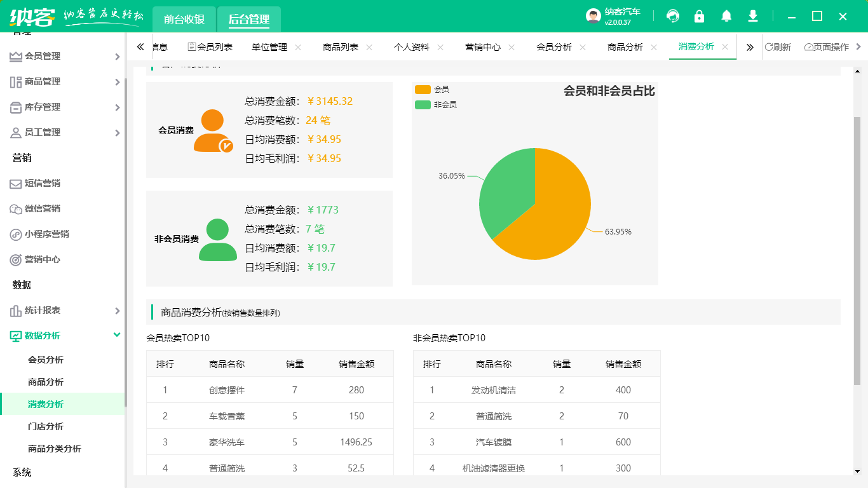Click the customer service headset icon
Screen dimensions: 868x488
(x=672, y=16)
